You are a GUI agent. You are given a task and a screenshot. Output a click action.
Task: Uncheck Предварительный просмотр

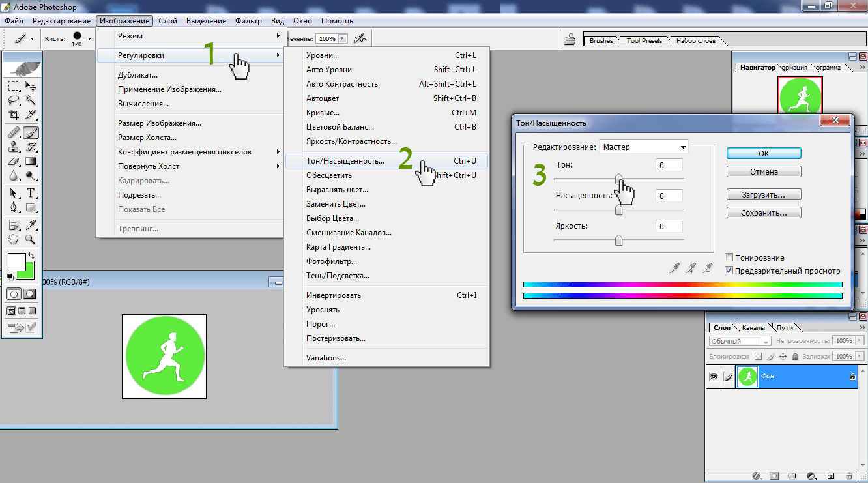pos(729,271)
